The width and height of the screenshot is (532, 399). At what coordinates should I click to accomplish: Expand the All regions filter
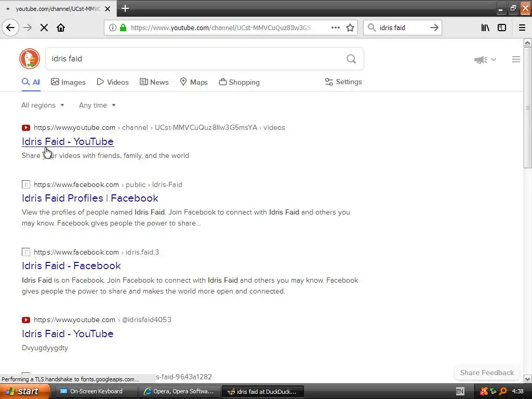click(x=43, y=105)
